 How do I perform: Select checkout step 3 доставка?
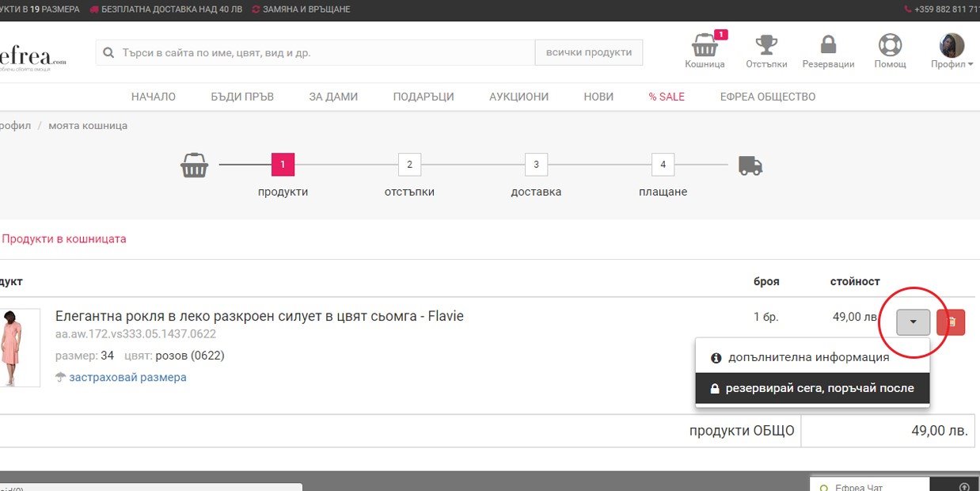pos(536,165)
